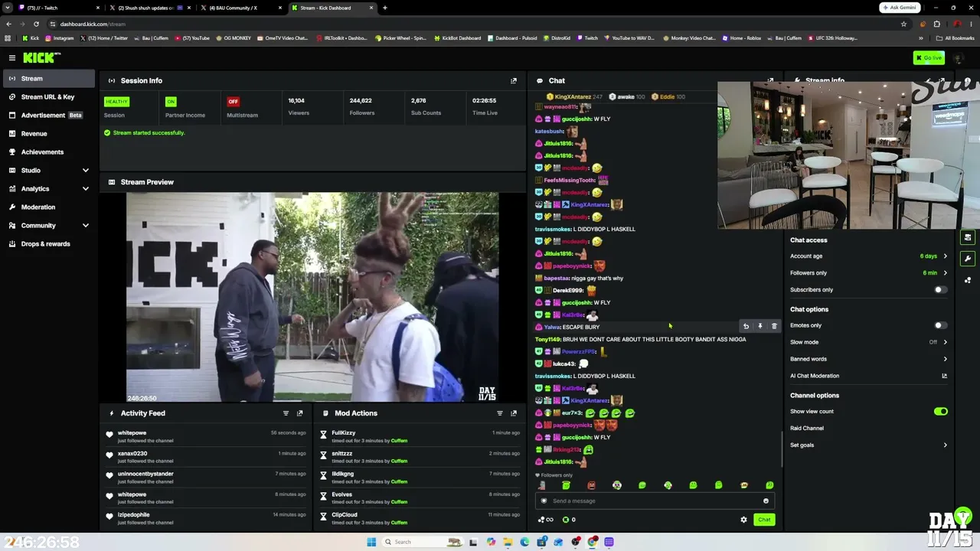Open the Account age setting chevron

945,256
